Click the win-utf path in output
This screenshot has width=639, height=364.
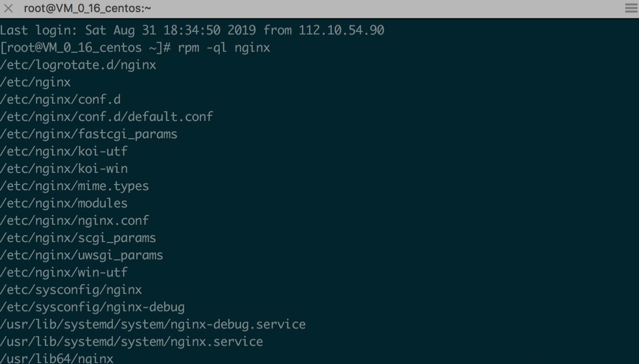pyautogui.click(x=64, y=272)
